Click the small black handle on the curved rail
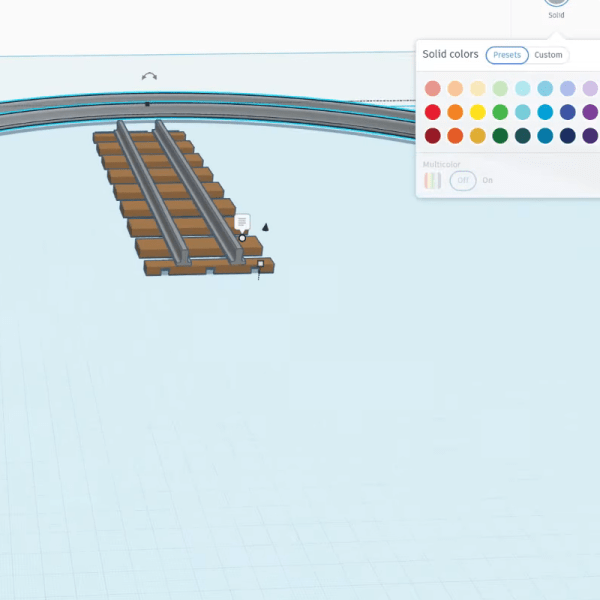Image resolution: width=600 pixels, height=600 pixels. point(148,104)
